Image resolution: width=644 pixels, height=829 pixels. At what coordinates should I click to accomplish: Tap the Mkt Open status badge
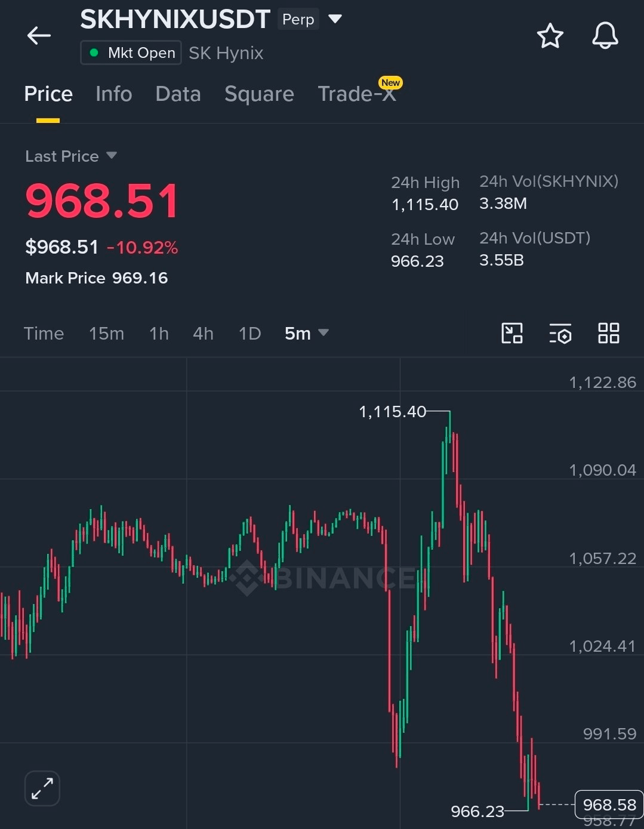tap(131, 53)
